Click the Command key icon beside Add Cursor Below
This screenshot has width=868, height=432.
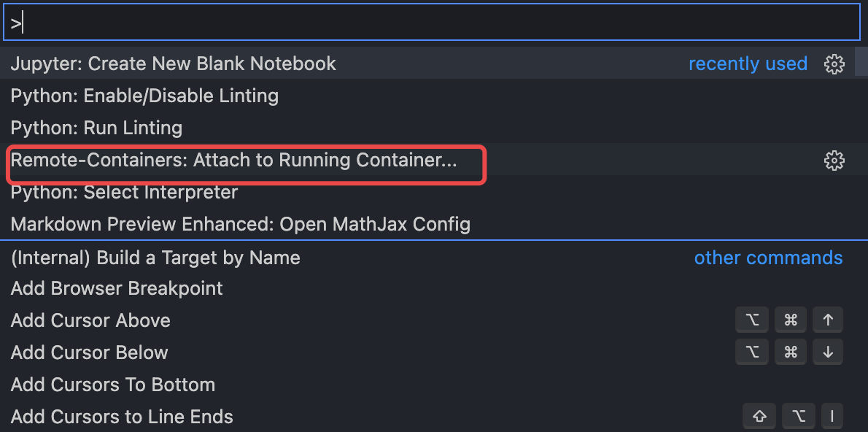791,352
